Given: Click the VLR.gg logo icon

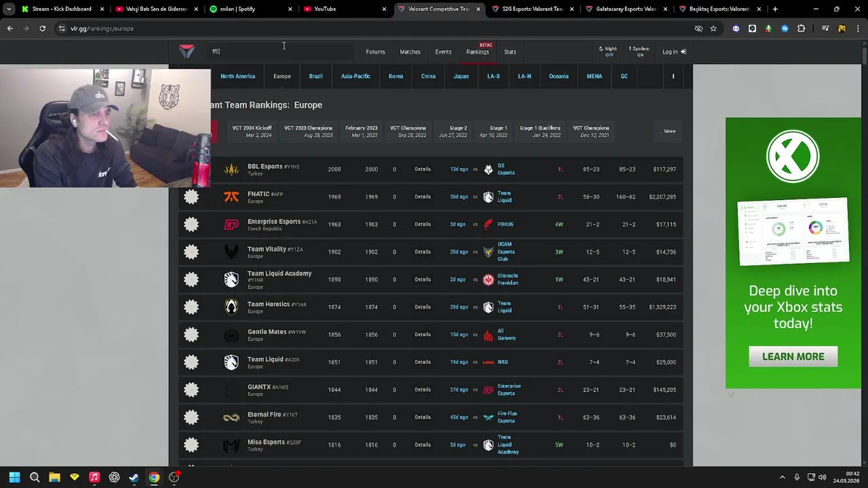Looking at the screenshot, I should tap(186, 52).
